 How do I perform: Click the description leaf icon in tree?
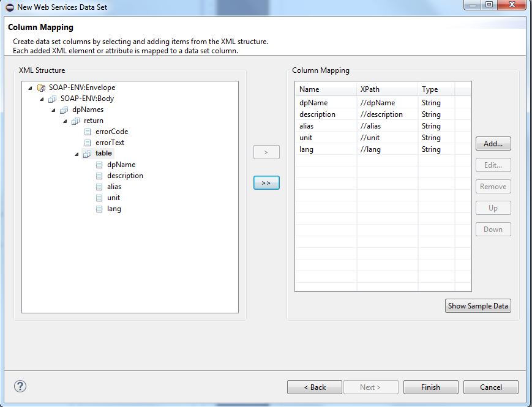tap(99, 176)
